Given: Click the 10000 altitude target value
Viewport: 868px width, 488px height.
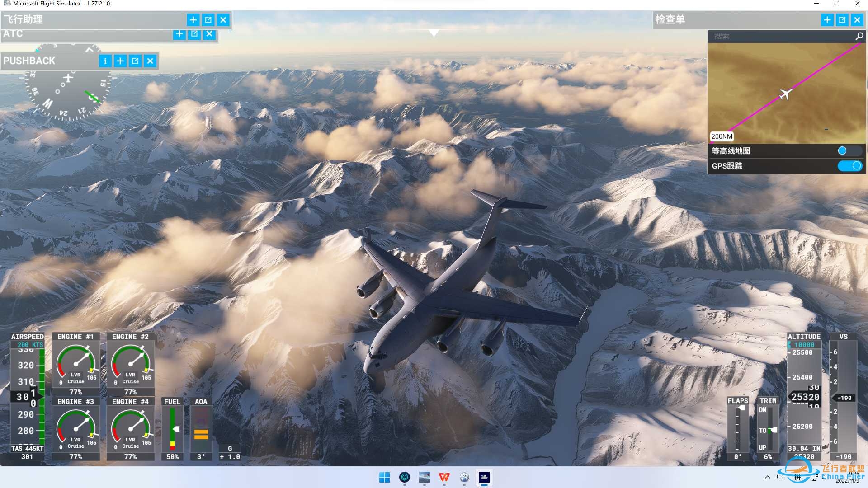Looking at the screenshot, I should point(804,345).
